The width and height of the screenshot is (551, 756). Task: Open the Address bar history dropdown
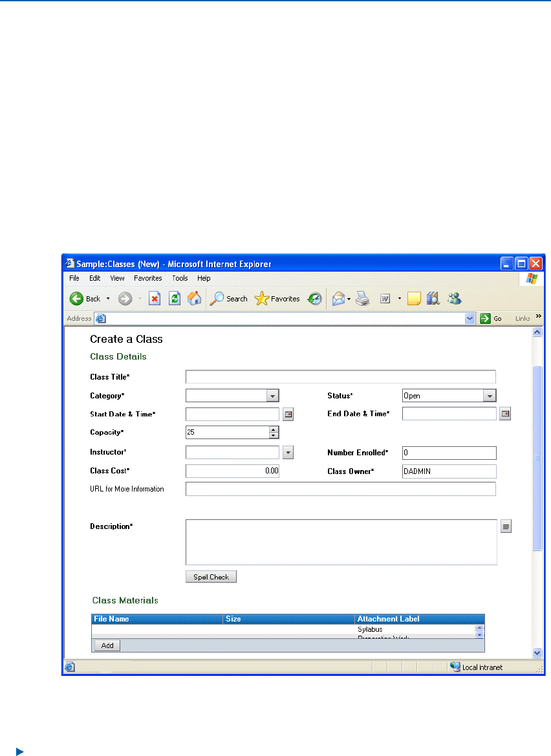pos(470,319)
